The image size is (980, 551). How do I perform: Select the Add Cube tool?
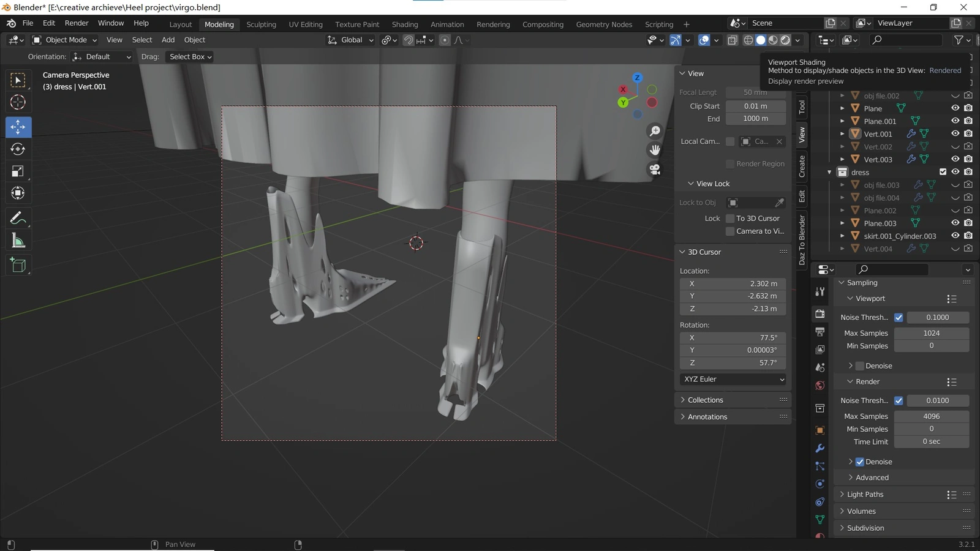[x=18, y=265]
